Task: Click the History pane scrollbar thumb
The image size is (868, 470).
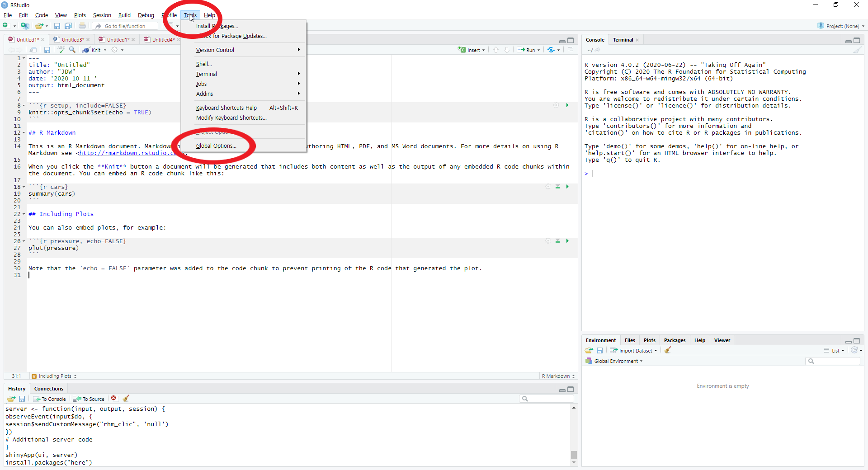Action: (574, 455)
